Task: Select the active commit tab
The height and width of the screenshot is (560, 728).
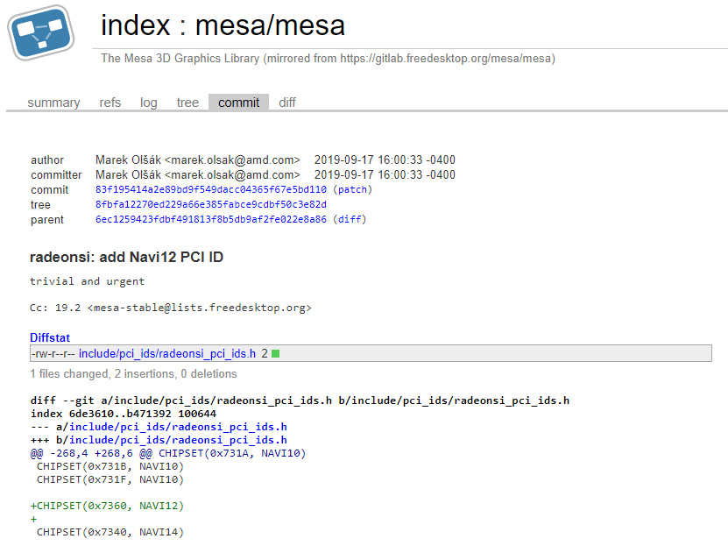Action: 238,103
